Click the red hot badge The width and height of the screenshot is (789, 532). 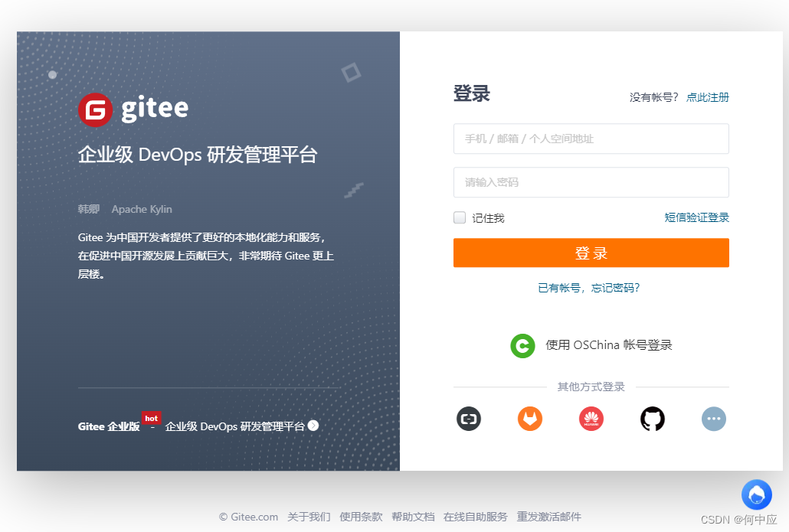click(151, 419)
